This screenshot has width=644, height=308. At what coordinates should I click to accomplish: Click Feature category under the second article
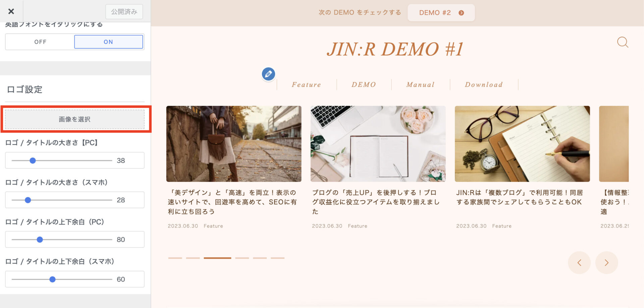point(358,226)
